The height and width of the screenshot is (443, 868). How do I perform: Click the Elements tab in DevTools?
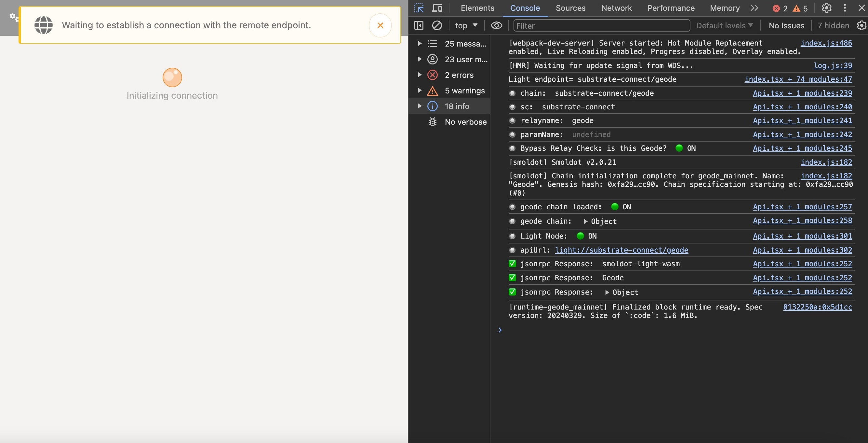tap(477, 8)
